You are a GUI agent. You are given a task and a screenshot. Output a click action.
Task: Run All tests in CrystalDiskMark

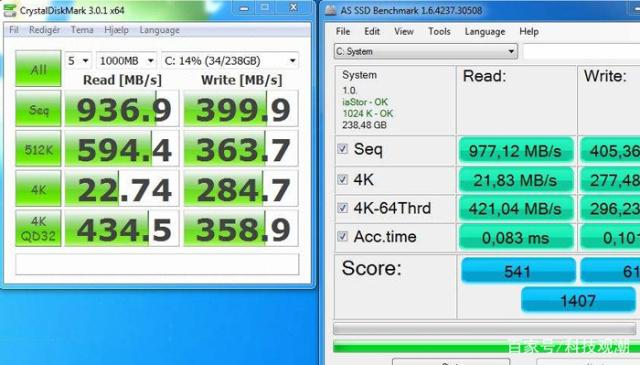(38, 69)
